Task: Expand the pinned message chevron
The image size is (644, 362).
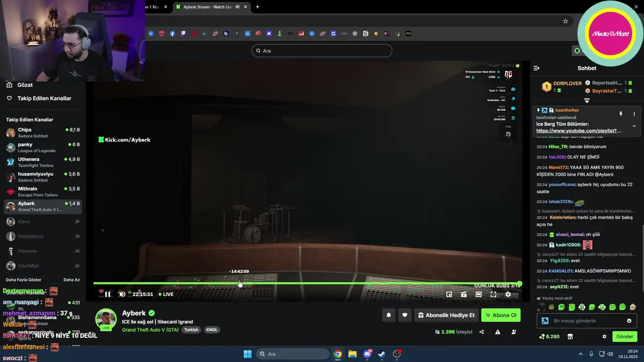Action: coord(634,126)
